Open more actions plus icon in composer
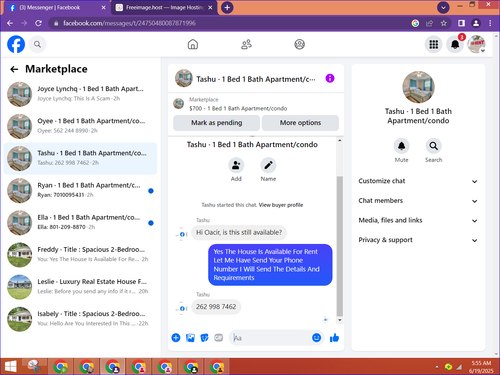This screenshot has height=375, width=500. (x=176, y=338)
